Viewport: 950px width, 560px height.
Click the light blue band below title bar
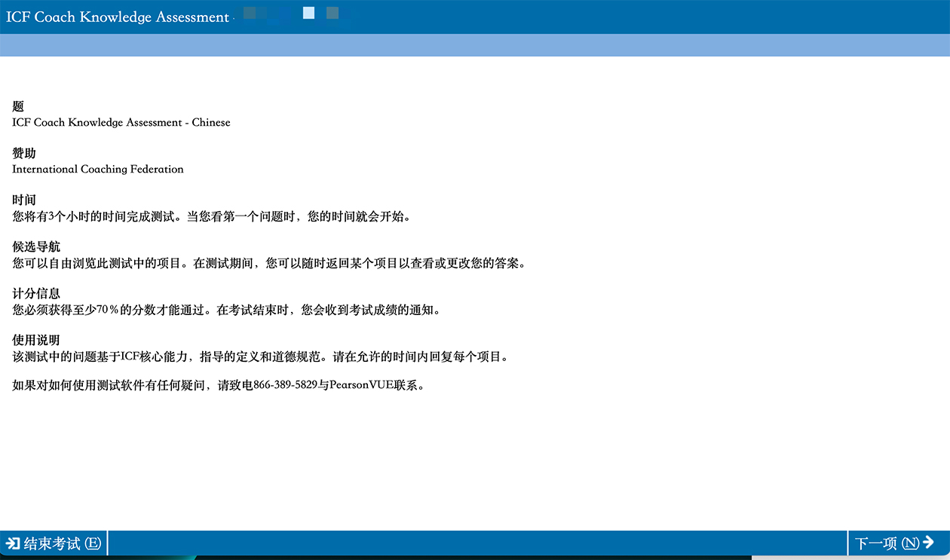click(x=475, y=45)
